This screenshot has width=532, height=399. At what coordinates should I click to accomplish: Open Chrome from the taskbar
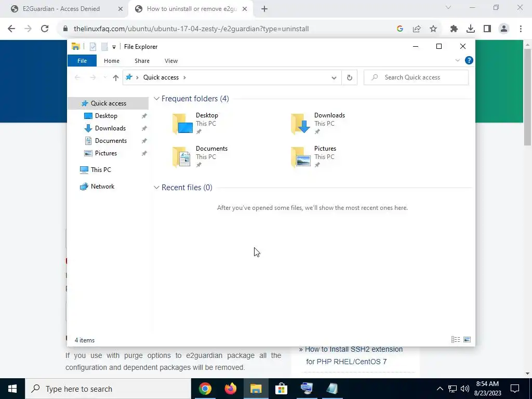click(205, 389)
